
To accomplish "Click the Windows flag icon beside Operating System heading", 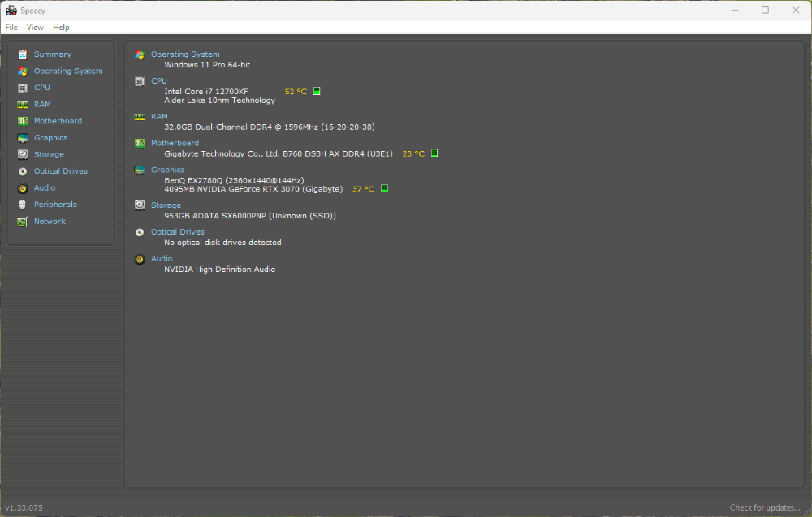I will [140, 54].
